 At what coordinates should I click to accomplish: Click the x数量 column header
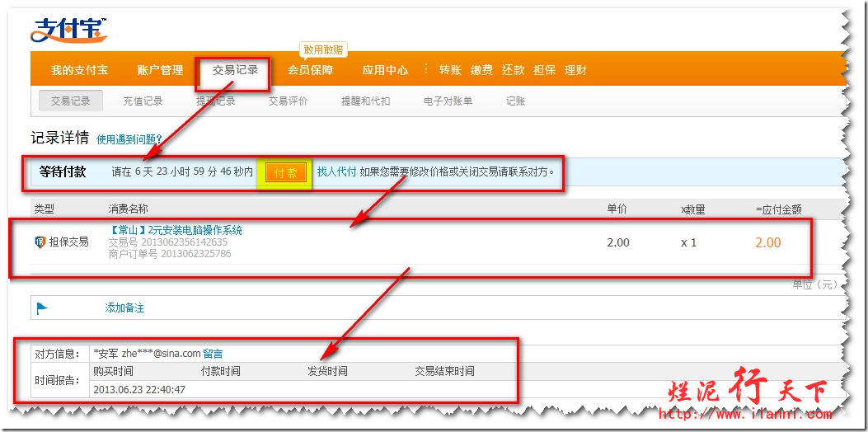pyautogui.click(x=692, y=209)
